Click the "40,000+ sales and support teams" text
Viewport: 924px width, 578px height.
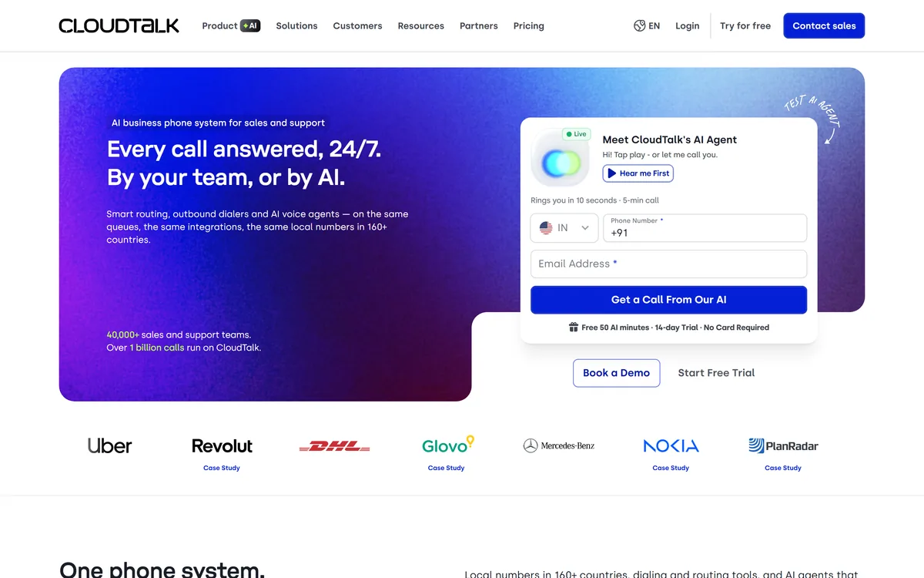click(x=179, y=334)
